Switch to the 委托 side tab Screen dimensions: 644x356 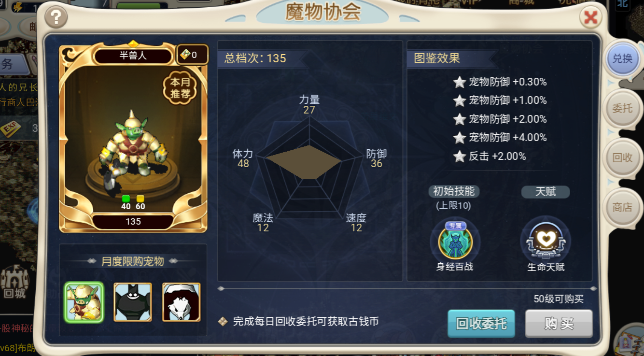pos(622,108)
